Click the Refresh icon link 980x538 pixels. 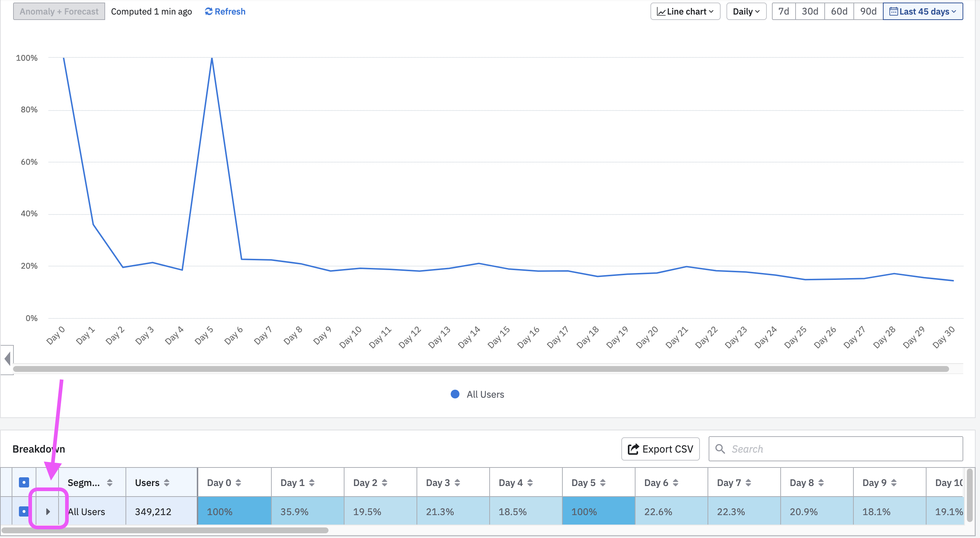tap(208, 11)
